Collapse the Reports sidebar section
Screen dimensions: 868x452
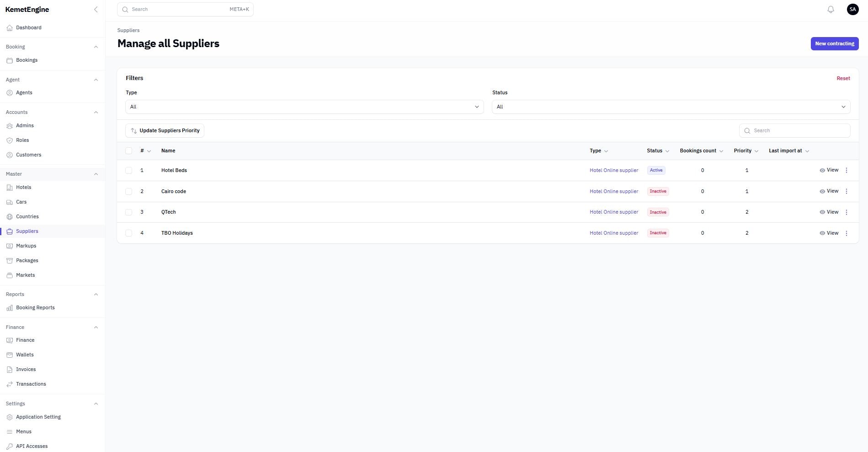click(96, 294)
